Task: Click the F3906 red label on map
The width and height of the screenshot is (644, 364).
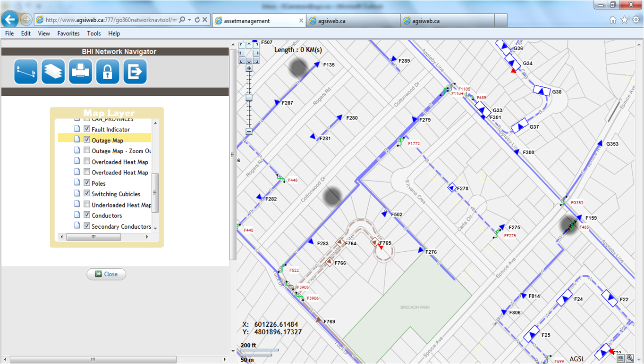Action: (x=313, y=298)
